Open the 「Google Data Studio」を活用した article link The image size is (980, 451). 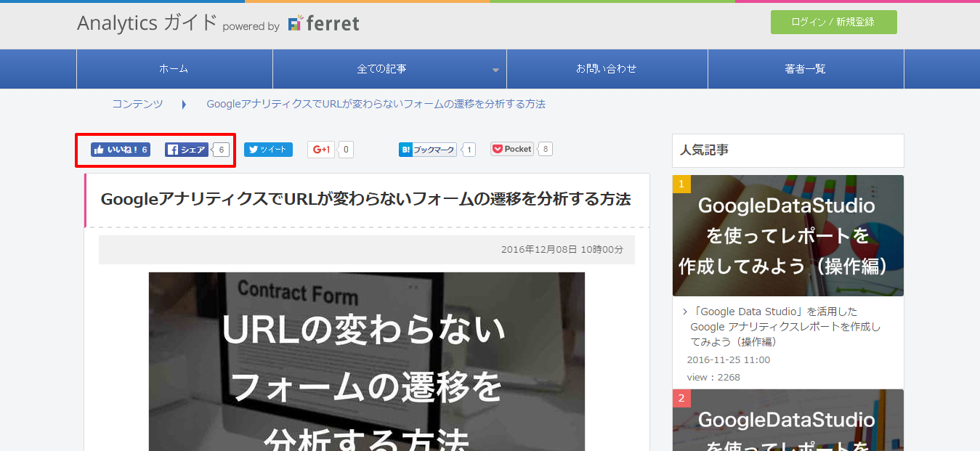click(785, 327)
